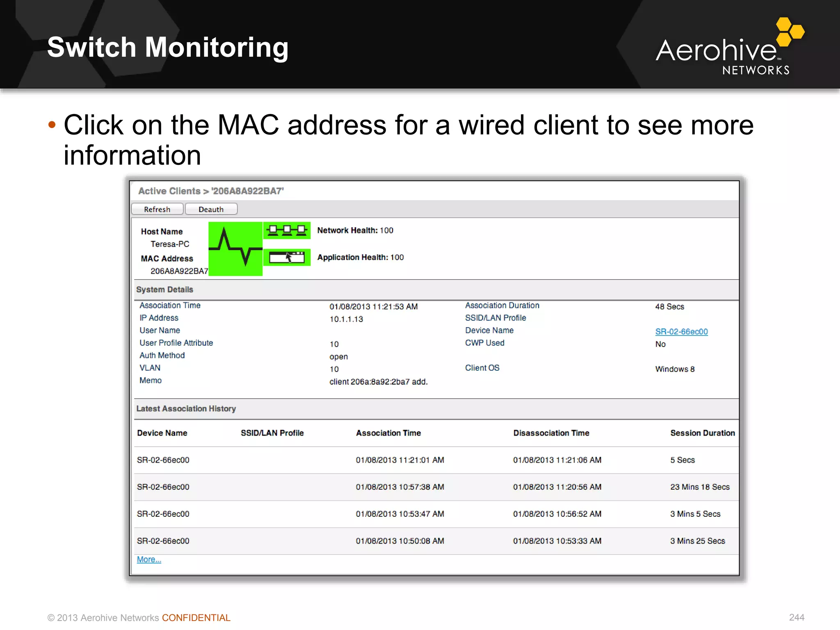This screenshot has width=840, height=630.
Task: Open the SR-02-66ec00 device name link
Action: pos(681,331)
